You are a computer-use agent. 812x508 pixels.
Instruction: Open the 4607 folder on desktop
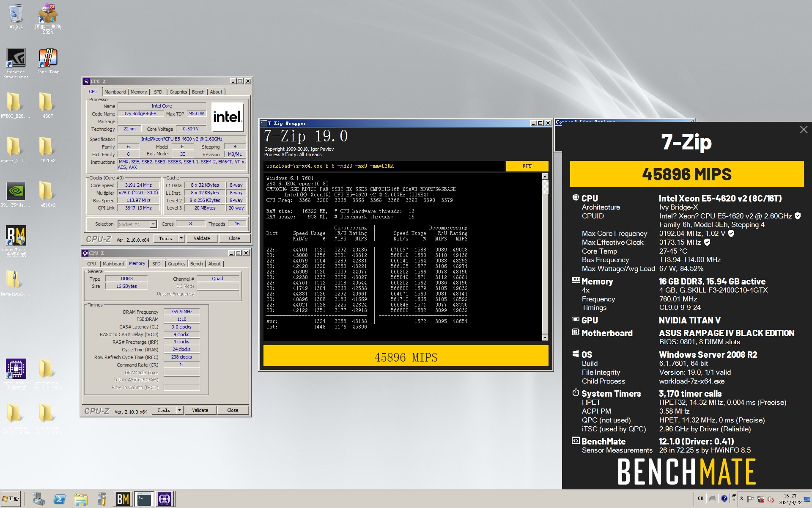[x=47, y=105]
